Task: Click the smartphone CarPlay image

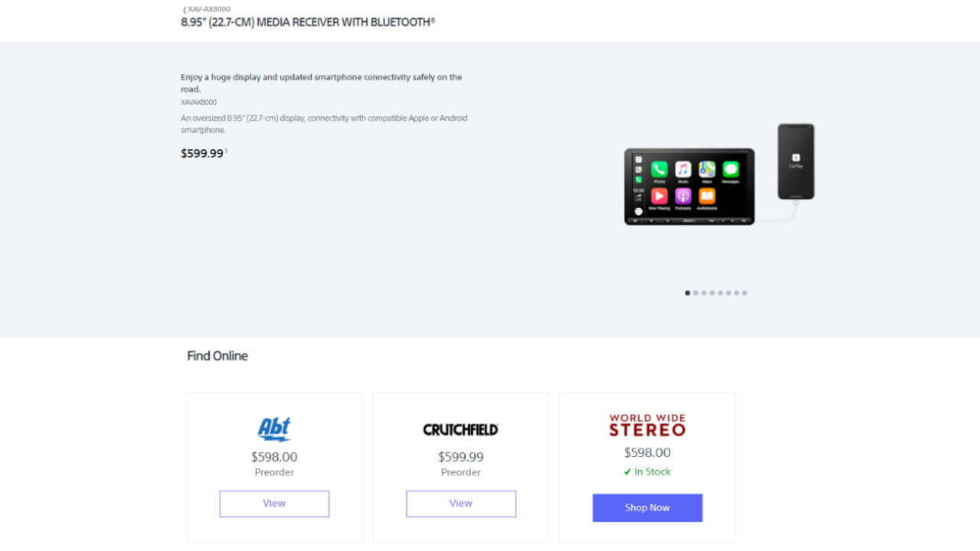Action: click(796, 161)
